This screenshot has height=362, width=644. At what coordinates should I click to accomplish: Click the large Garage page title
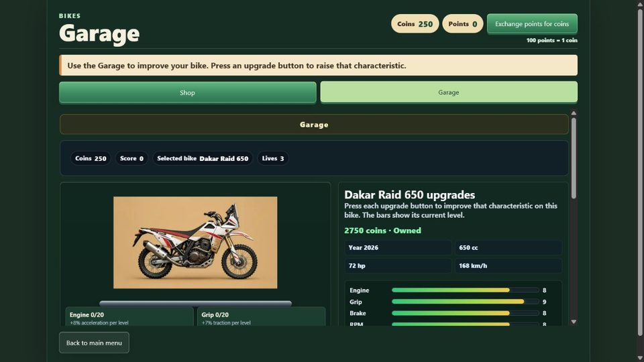click(99, 34)
